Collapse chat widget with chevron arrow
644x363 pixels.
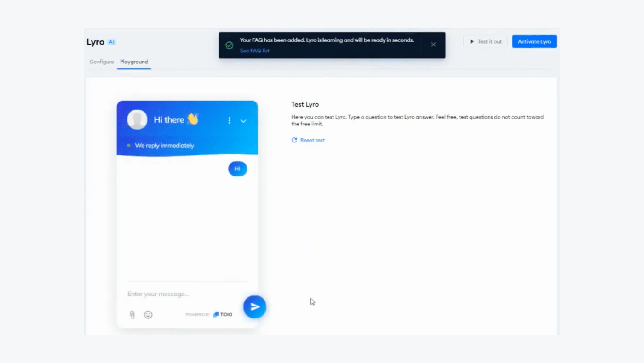243,121
